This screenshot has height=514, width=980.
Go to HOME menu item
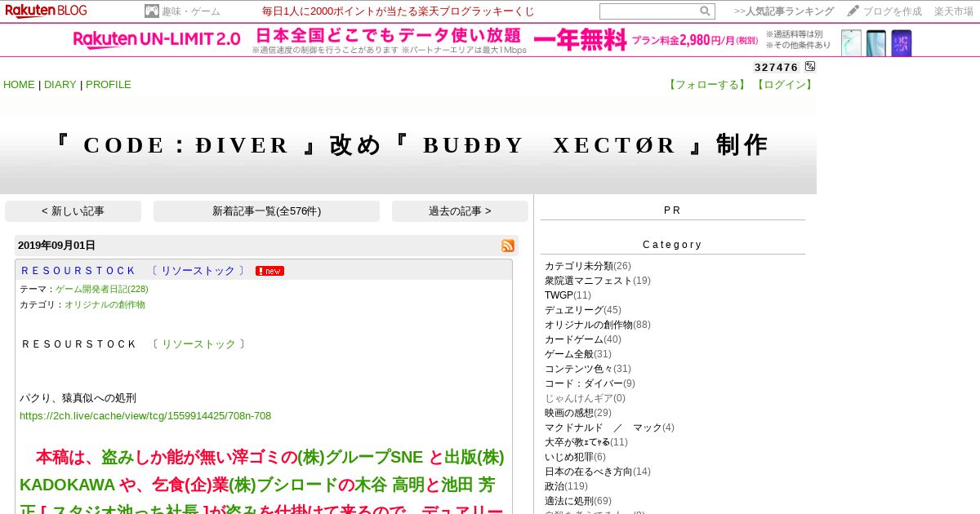(x=19, y=85)
